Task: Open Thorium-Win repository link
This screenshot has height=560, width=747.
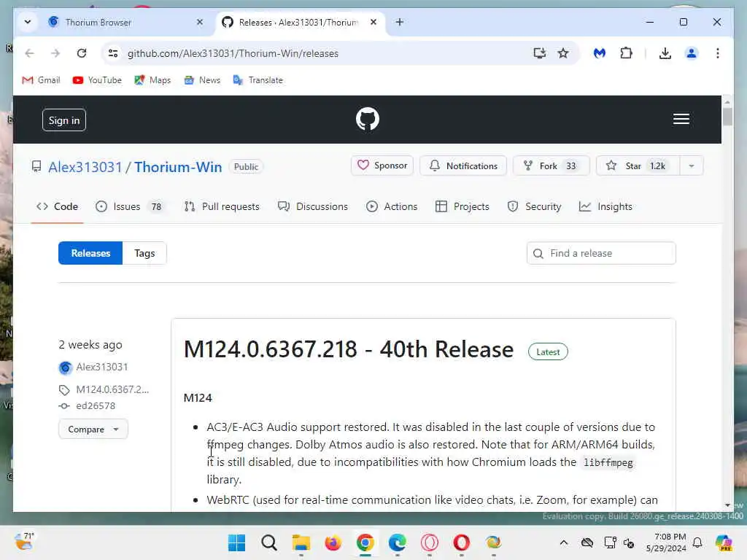Action: click(178, 167)
